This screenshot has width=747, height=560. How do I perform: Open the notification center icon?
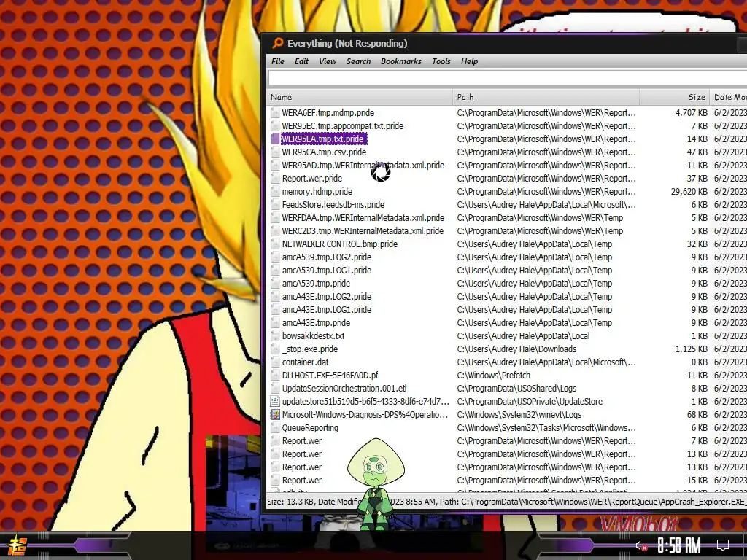pos(723,545)
